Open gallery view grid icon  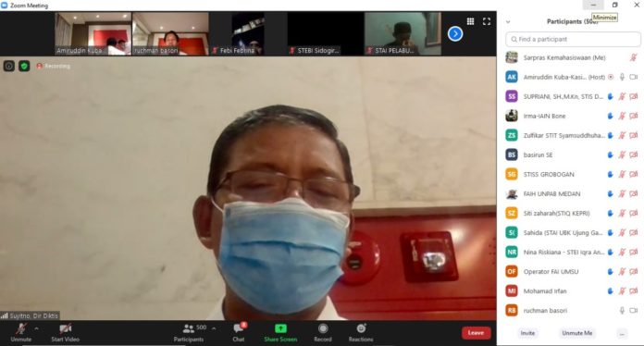coord(470,21)
